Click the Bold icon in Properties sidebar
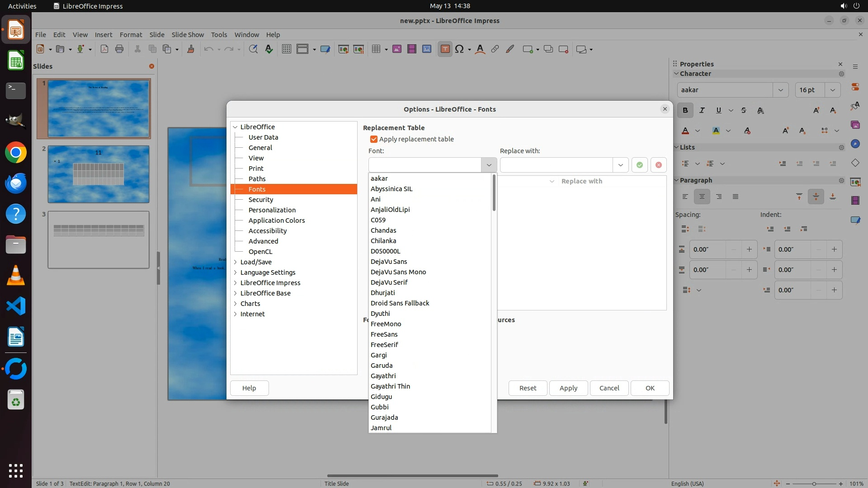The width and height of the screenshot is (868, 488). tap(685, 110)
